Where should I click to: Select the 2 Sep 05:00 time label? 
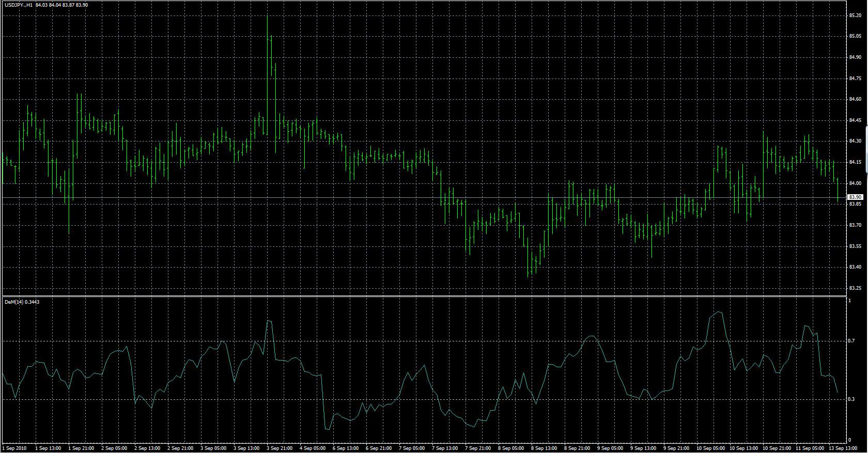(x=114, y=448)
